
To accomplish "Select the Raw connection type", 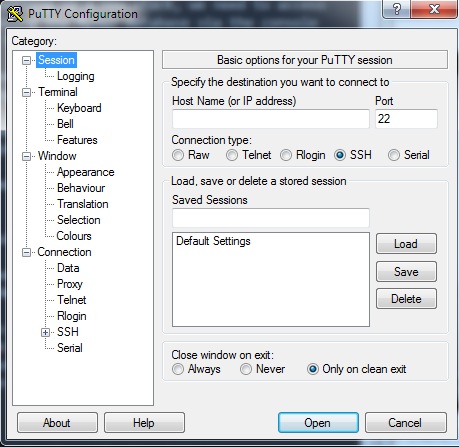I will [178, 155].
